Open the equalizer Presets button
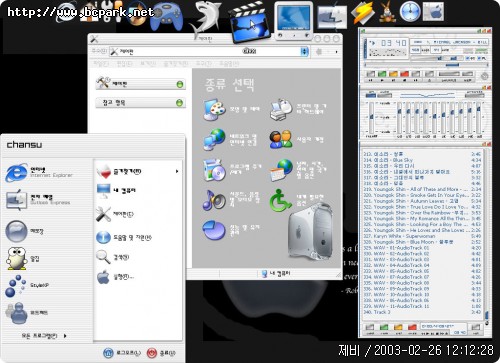The width and height of the screenshot is (500, 363). [x=474, y=94]
